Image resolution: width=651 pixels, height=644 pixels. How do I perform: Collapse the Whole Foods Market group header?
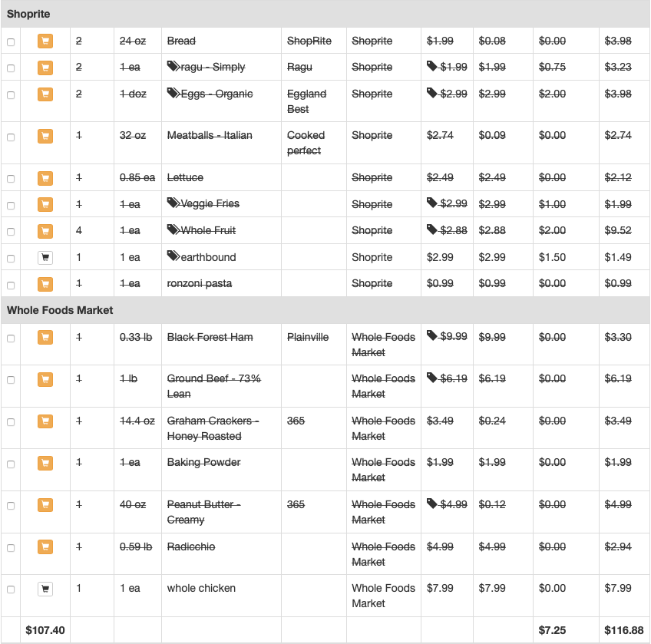tap(325, 310)
